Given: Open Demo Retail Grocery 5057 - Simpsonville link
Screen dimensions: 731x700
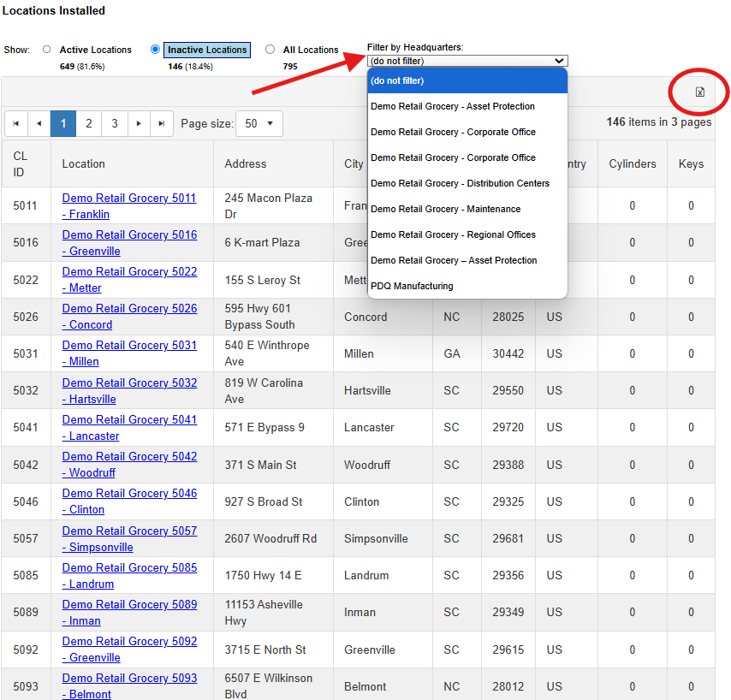Looking at the screenshot, I should 129,539.
